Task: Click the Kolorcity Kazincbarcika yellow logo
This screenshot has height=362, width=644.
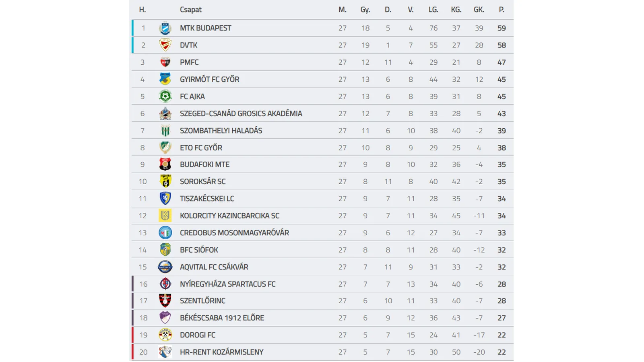Action: click(x=165, y=216)
